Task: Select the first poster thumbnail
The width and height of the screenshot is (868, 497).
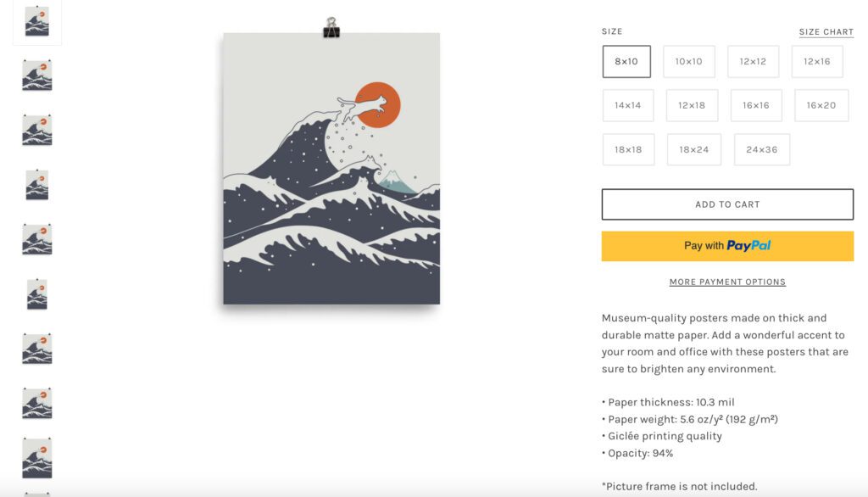Action: [x=37, y=21]
